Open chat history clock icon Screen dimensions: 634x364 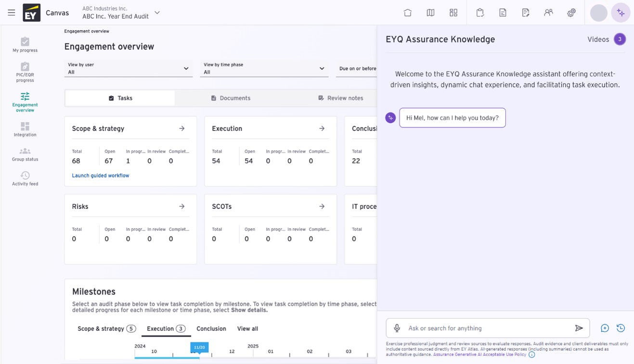coord(621,328)
